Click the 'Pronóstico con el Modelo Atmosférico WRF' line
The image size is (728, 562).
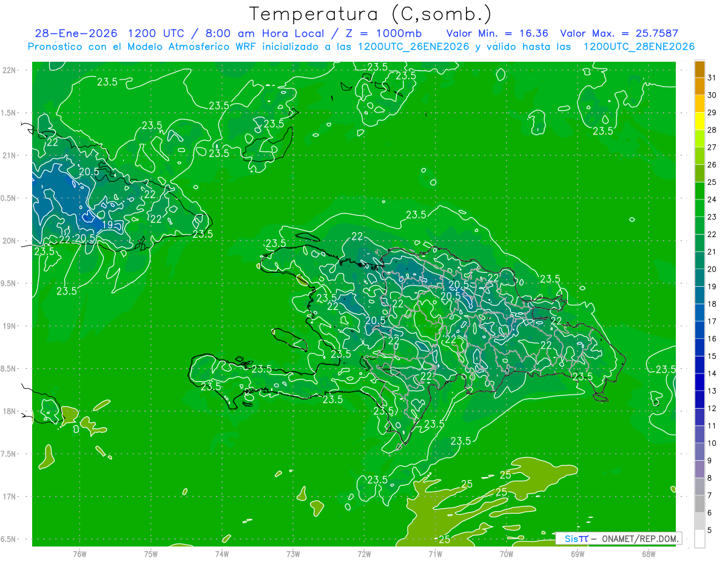pyautogui.click(x=143, y=47)
